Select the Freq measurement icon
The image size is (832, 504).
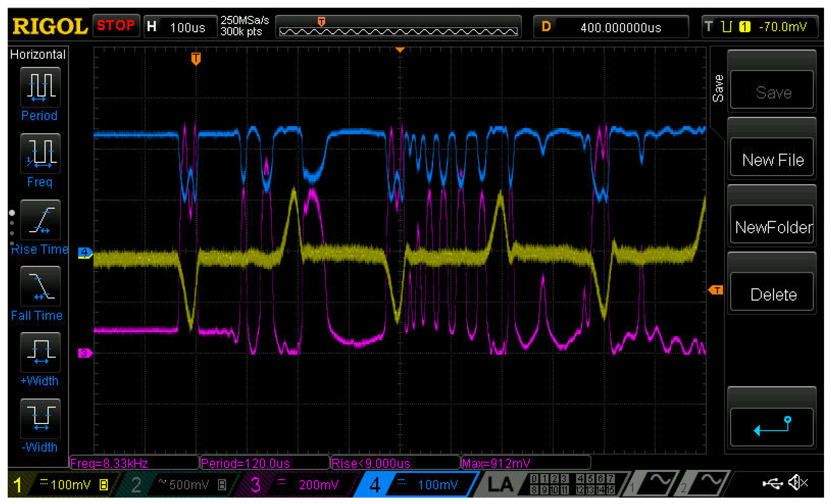(x=40, y=154)
